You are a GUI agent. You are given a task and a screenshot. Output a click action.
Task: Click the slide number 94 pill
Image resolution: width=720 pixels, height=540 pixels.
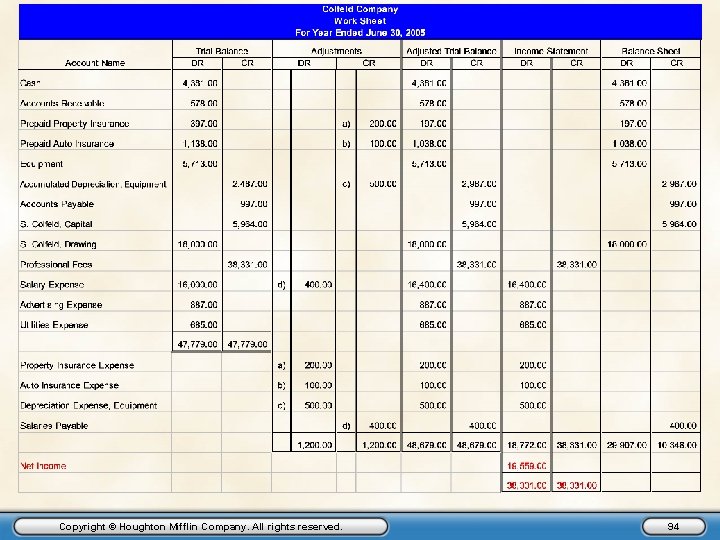(673, 526)
